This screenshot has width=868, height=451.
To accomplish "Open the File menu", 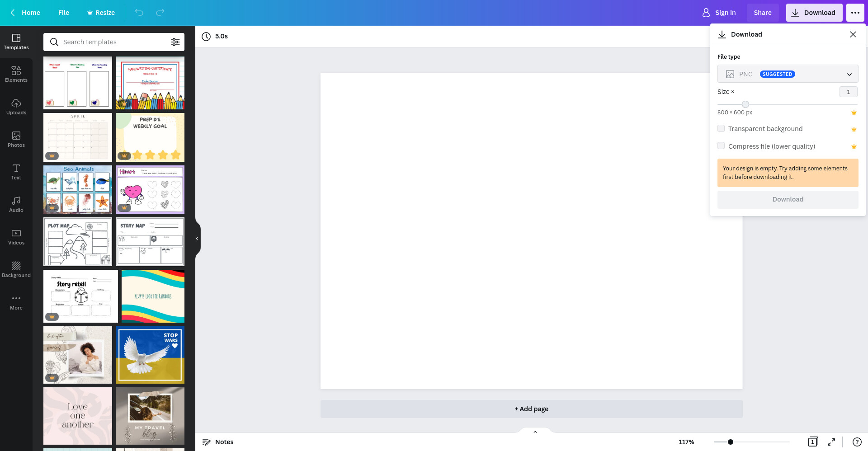I will coord(64,13).
